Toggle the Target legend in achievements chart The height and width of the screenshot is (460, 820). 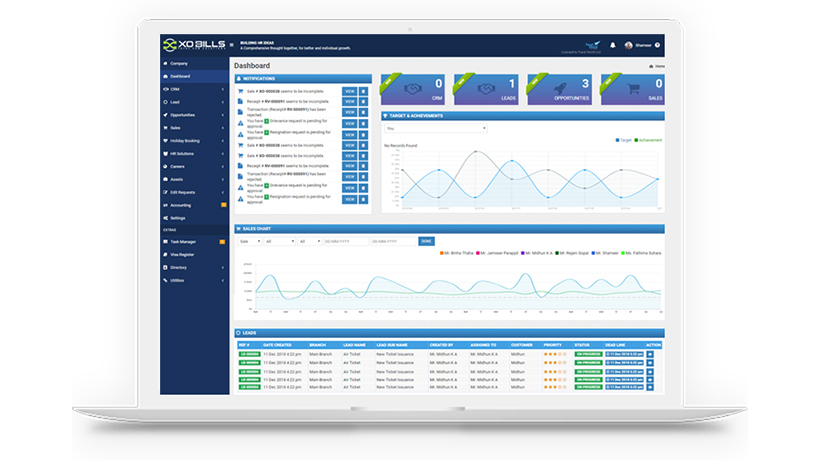click(623, 140)
